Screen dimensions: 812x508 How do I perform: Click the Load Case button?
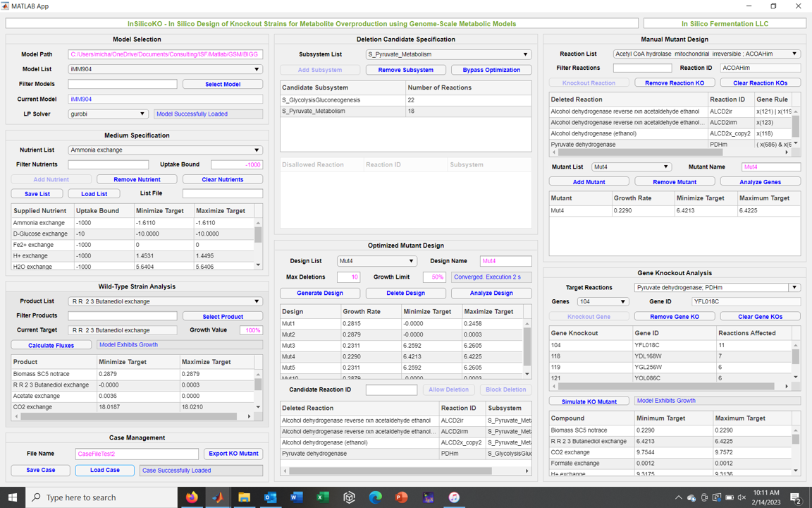[x=104, y=470]
